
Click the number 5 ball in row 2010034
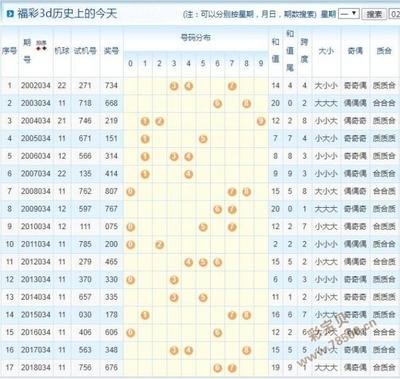[x=203, y=227]
